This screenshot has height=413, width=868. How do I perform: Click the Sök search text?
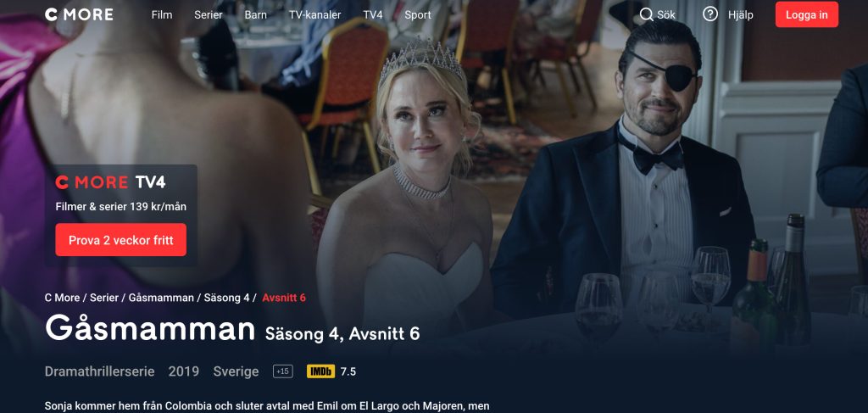666,15
